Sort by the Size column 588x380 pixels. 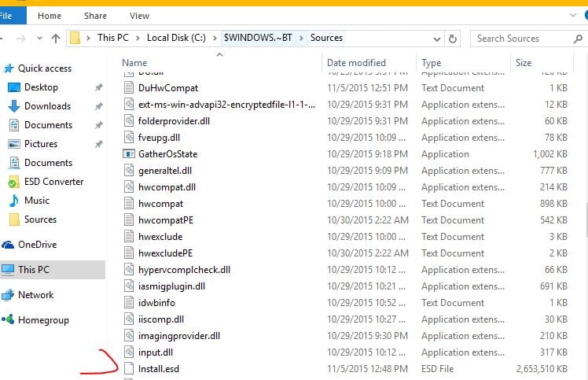coord(523,63)
